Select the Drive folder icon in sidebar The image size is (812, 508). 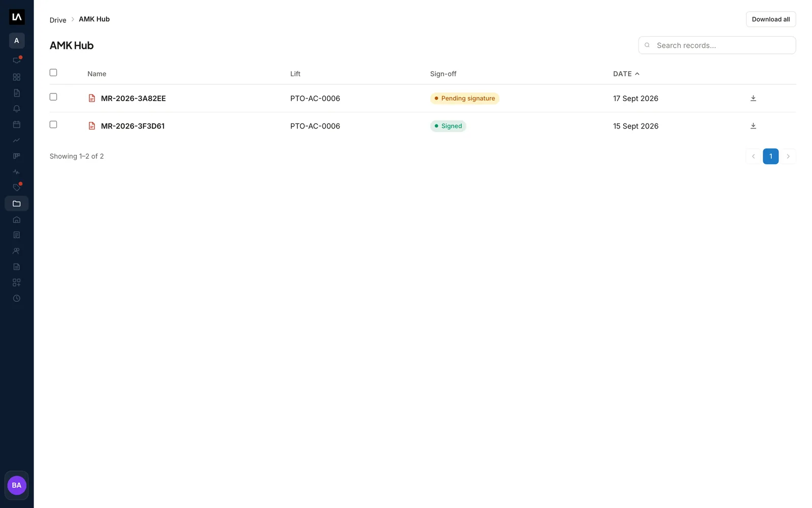[17, 204]
